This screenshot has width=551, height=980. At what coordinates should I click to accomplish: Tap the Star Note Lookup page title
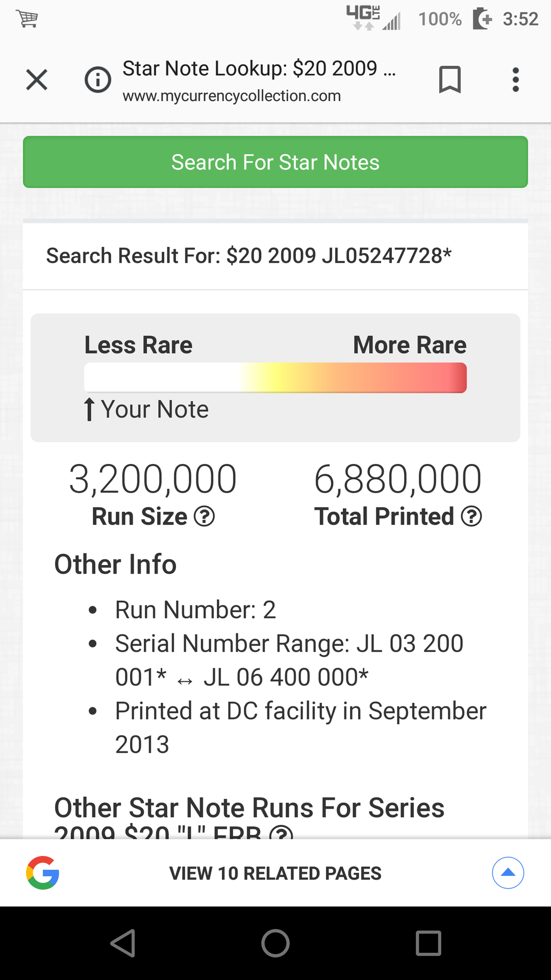click(x=259, y=68)
